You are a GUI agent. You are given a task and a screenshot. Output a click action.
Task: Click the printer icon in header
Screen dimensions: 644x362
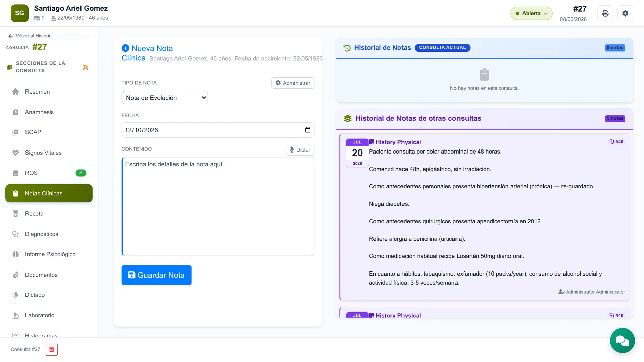[x=605, y=13]
